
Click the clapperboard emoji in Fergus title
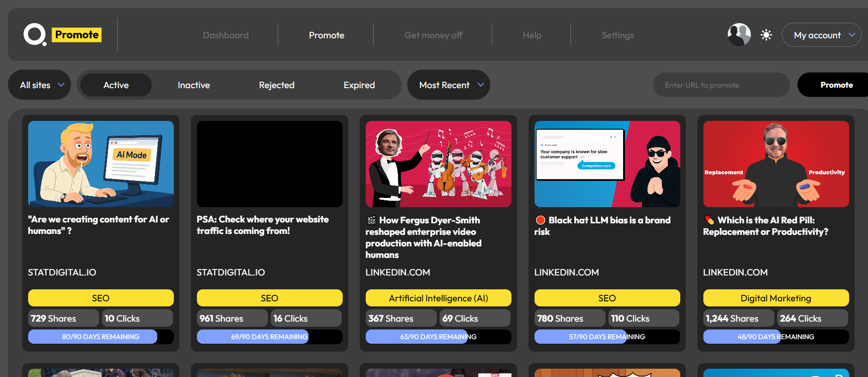[371, 221]
